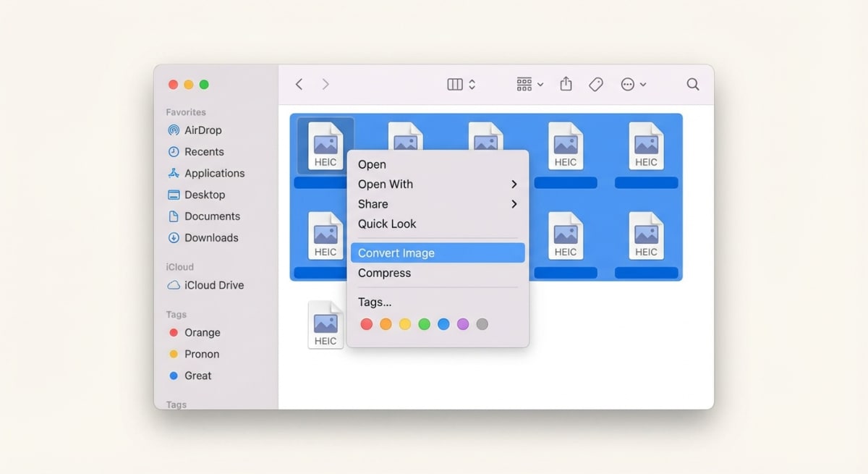Click the unselected HEIC file thumbnail below

click(325, 323)
